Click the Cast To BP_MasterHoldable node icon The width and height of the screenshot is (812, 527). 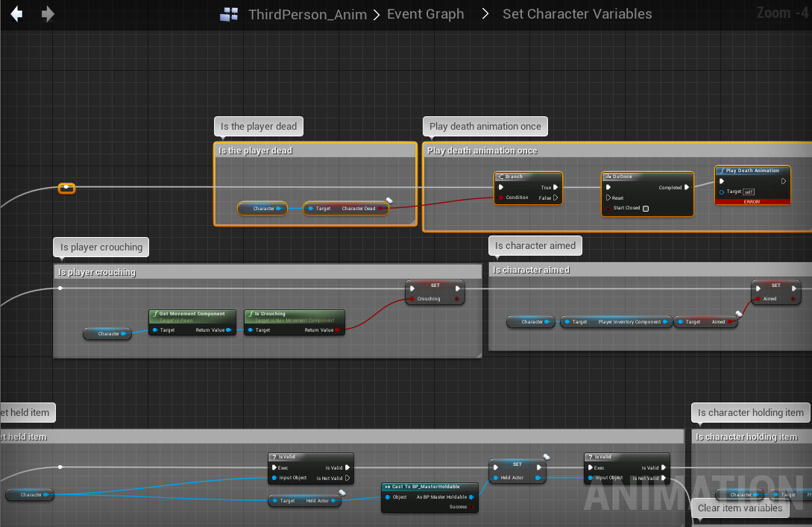(x=387, y=487)
